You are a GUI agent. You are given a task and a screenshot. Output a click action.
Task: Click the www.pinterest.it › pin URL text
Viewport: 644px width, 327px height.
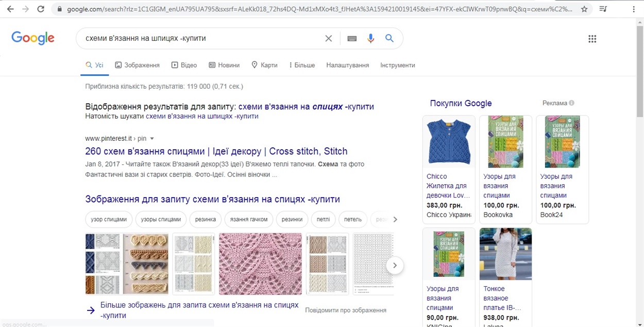116,139
